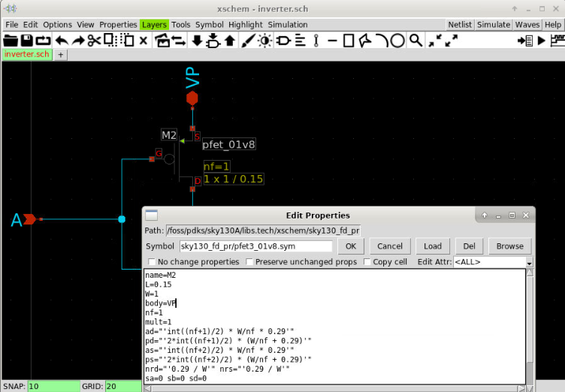565x392 pixels.
Task: Open the Properties menu
Action: (118, 25)
